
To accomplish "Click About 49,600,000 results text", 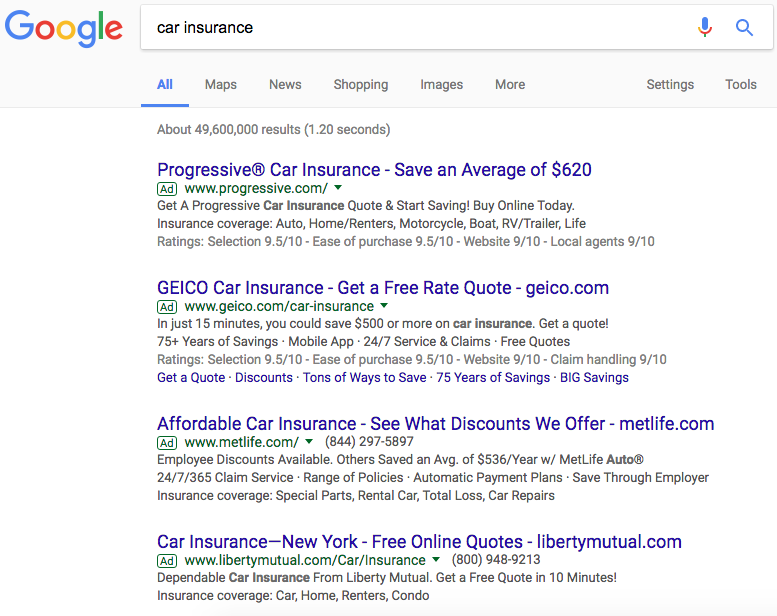I will 274,129.
